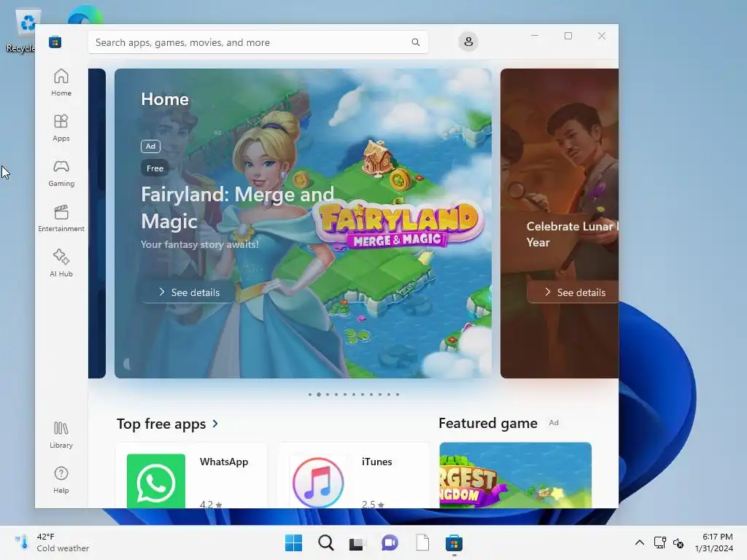Open the Gaming section in sidebar

61,173
